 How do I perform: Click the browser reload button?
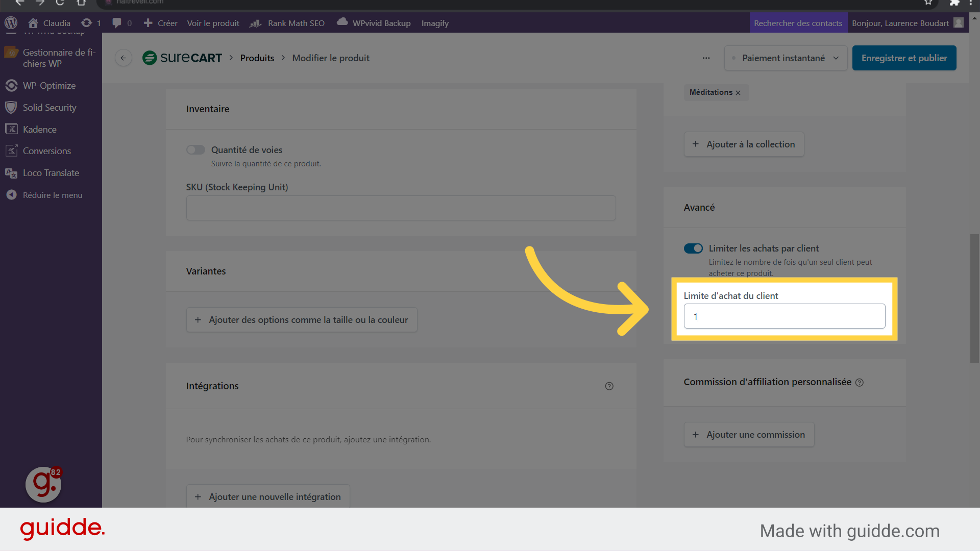click(x=60, y=3)
